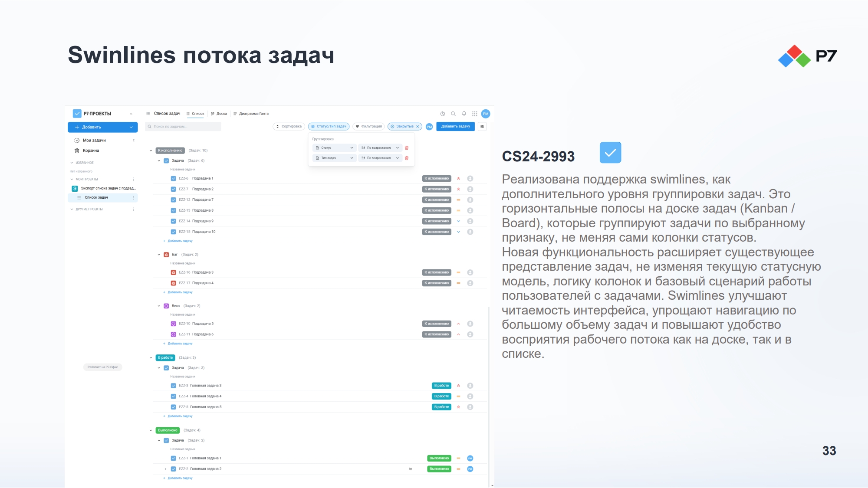The height and width of the screenshot is (488, 868).
Task: Collapse the sidebar with double-chevron icon
Action: [x=131, y=114]
